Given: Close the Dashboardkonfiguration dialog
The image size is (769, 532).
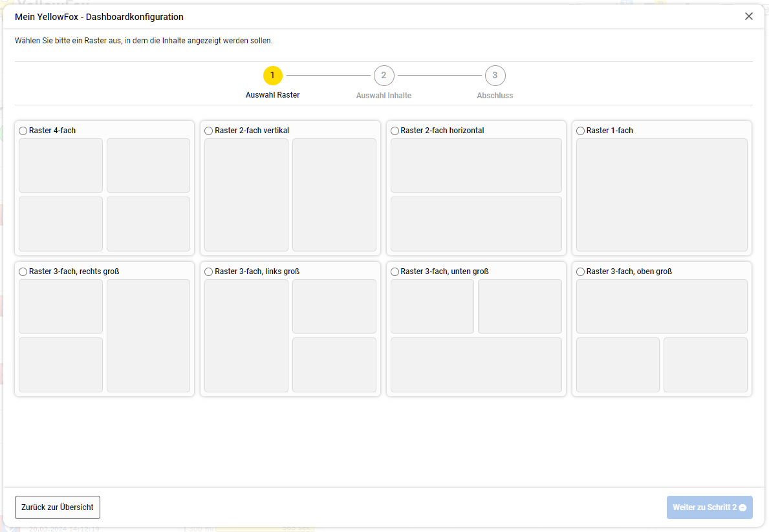Looking at the screenshot, I should coord(748,16).
